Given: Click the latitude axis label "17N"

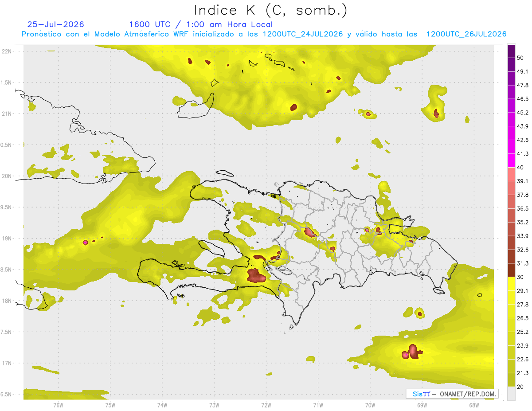Looking at the screenshot, I should tap(7, 364).
